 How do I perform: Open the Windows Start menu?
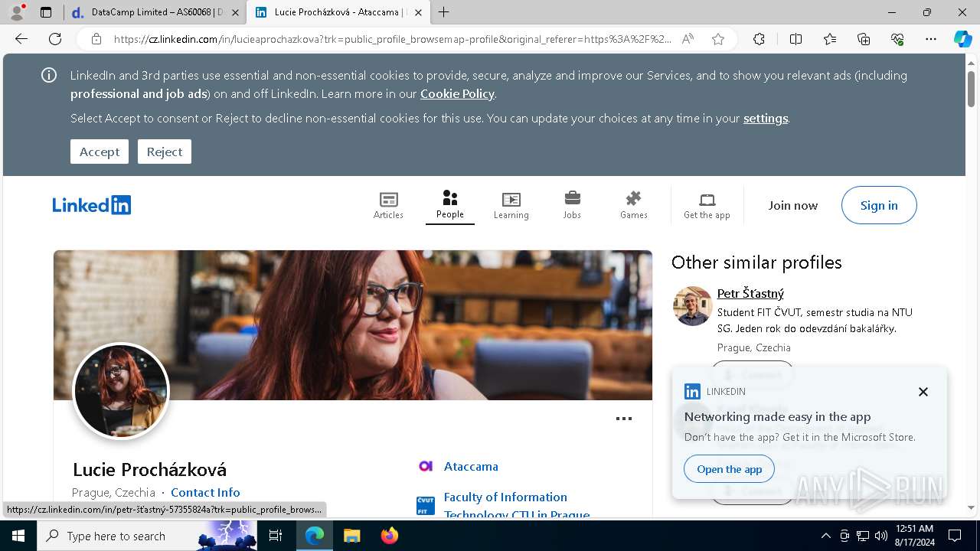point(18,536)
